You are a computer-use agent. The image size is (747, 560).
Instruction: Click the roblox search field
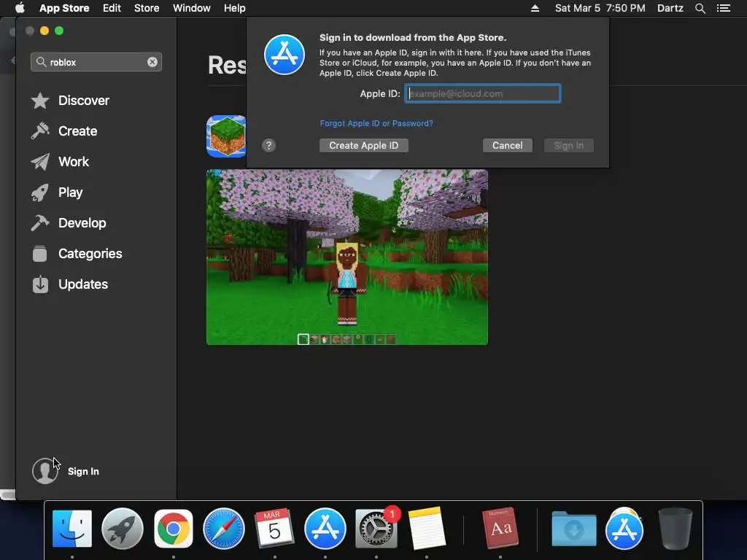pos(96,62)
